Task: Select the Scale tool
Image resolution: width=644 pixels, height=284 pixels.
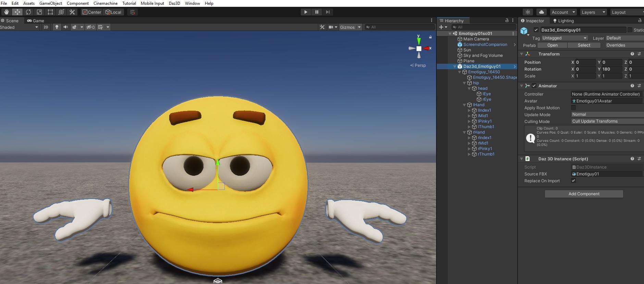Action: 39,12
